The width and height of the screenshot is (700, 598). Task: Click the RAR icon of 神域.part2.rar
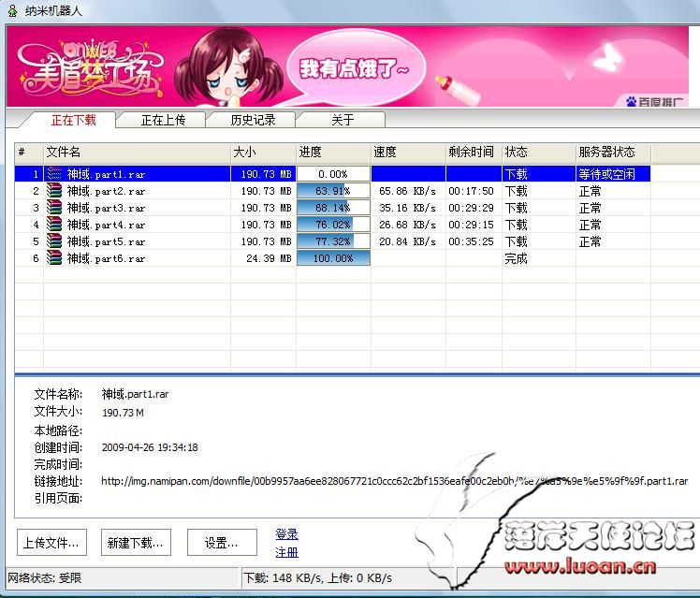pos(54,191)
